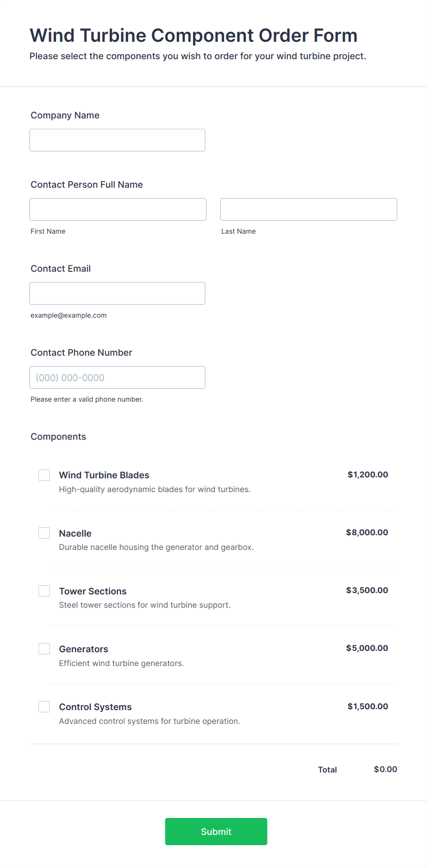The height and width of the screenshot is (868, 427).
Task: Click the $1,200.00 blades price
Action: pyautogui.click(x=368, y=475)
